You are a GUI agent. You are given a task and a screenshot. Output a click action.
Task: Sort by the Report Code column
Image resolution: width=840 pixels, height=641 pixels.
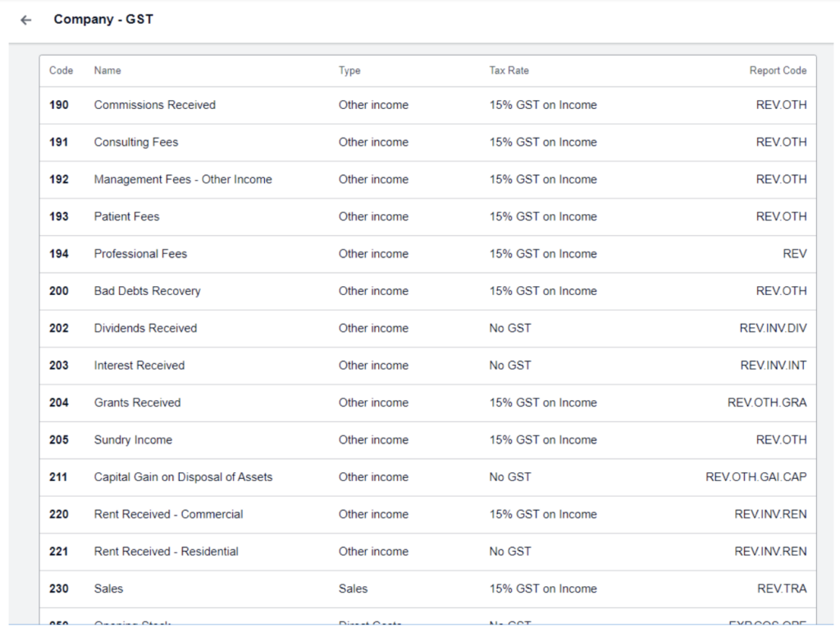[x=777, y=70]
